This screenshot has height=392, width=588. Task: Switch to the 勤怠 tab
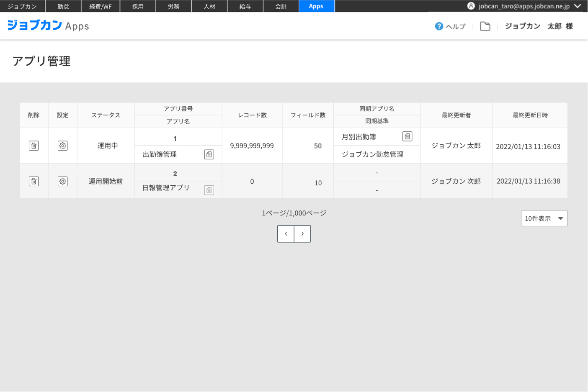tap(63, 6)
